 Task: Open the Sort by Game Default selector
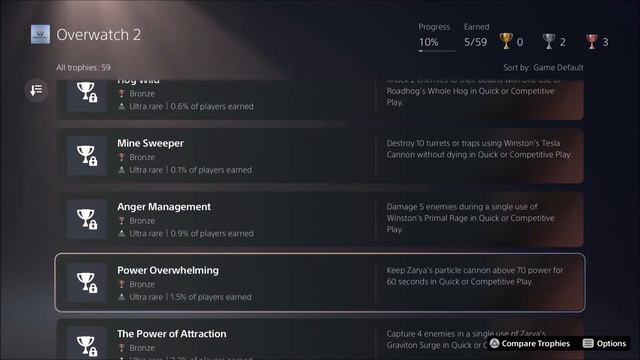[x=543, y=68]
